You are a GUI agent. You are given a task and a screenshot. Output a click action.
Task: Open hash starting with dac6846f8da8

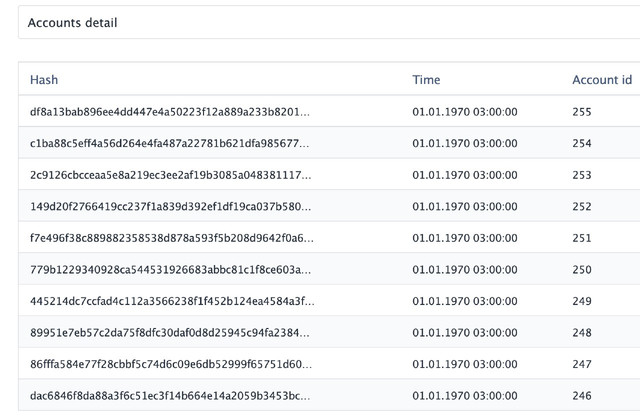click(x=170, y=396)
